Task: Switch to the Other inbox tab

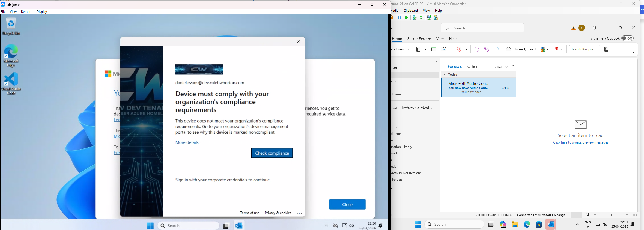Action: (472, 67)
